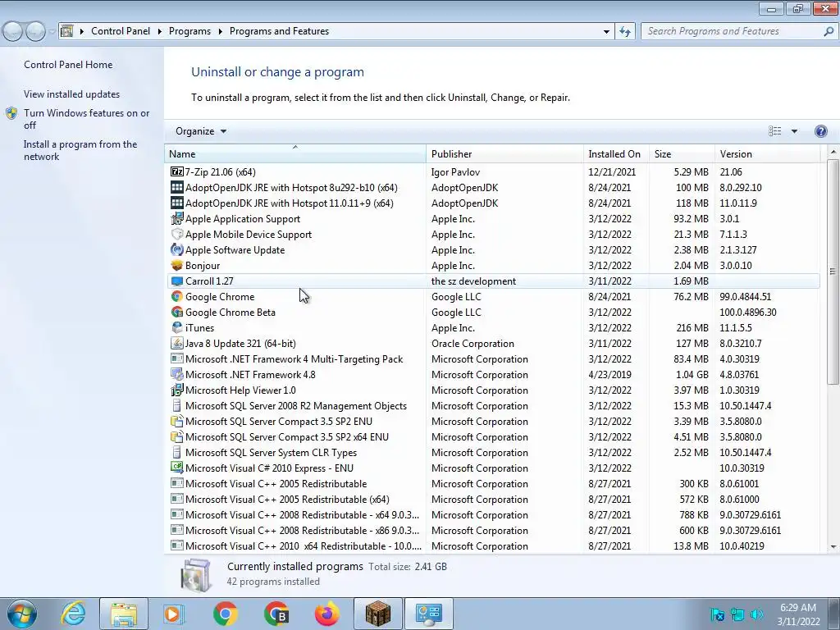This screenshot has width=840, height=630.
Task: Click the 7-Zip program icon
Action: click(177, 172)
